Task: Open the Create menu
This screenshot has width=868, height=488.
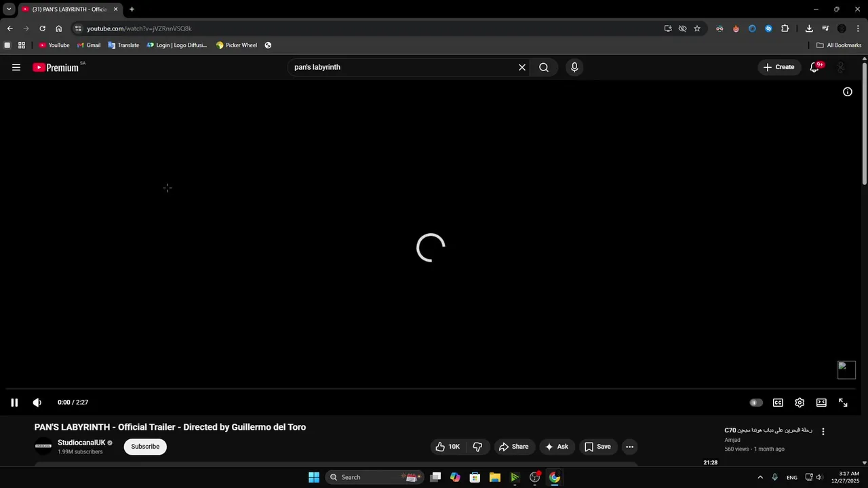Action: point(778,67)
